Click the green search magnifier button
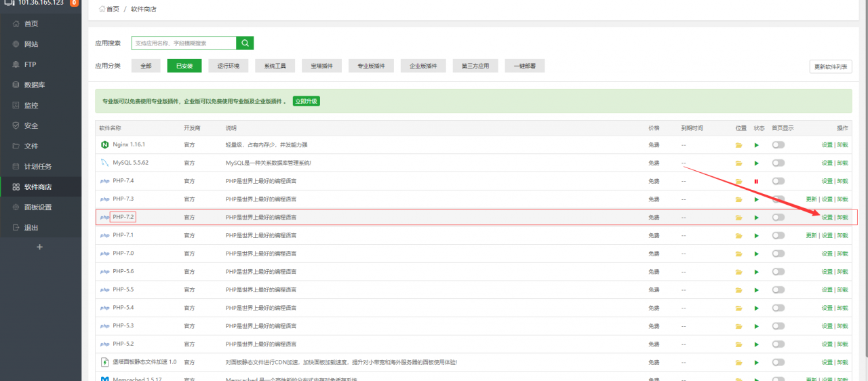 point(245,43)
